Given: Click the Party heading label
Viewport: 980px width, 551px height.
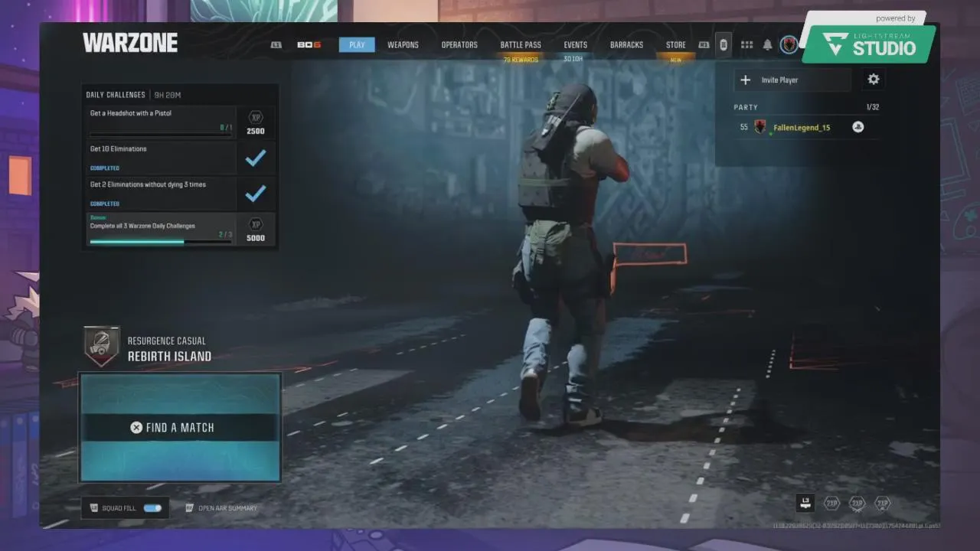Looking at the screenshot, I should (x=746, y=107).
